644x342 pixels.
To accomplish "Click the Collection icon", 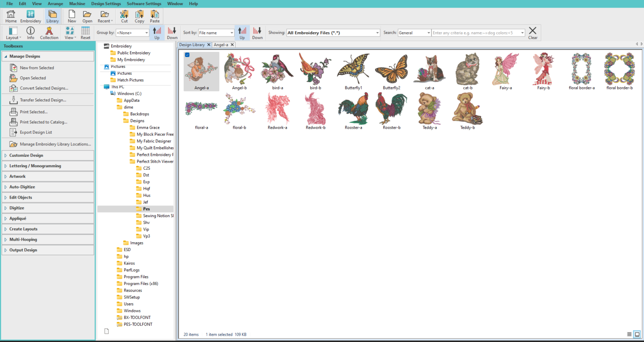I will (49, 32).
